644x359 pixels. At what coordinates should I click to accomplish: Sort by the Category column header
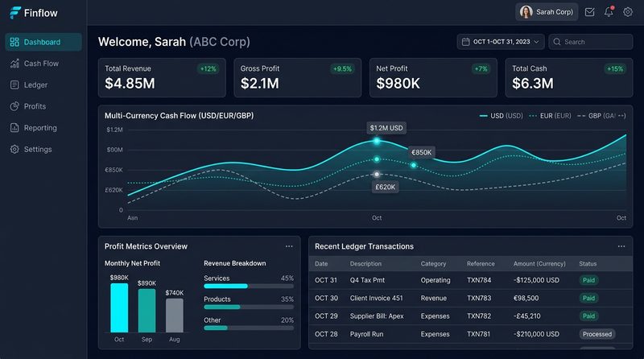click(433, 264)
